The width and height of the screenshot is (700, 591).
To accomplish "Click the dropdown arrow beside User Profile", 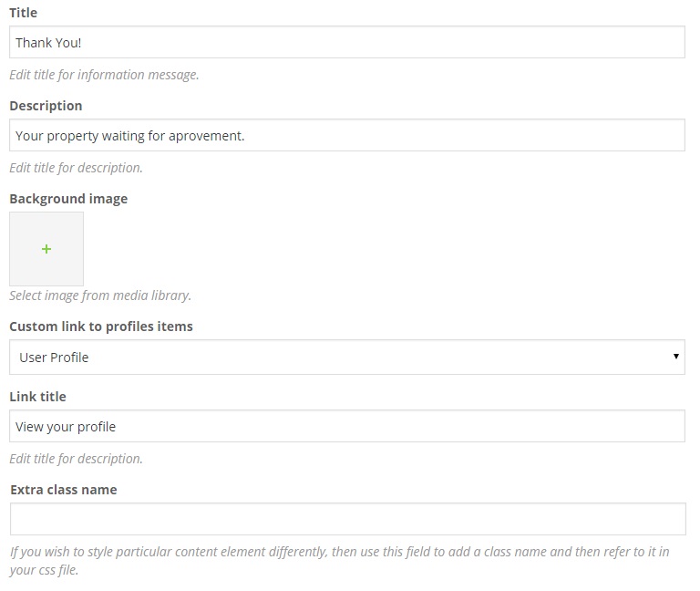I will click(676, 357).
